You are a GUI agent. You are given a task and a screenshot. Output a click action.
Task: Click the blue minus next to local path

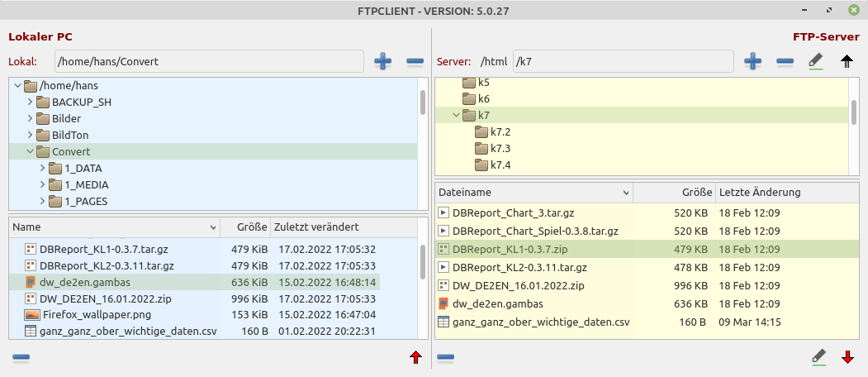click(415, 61)
